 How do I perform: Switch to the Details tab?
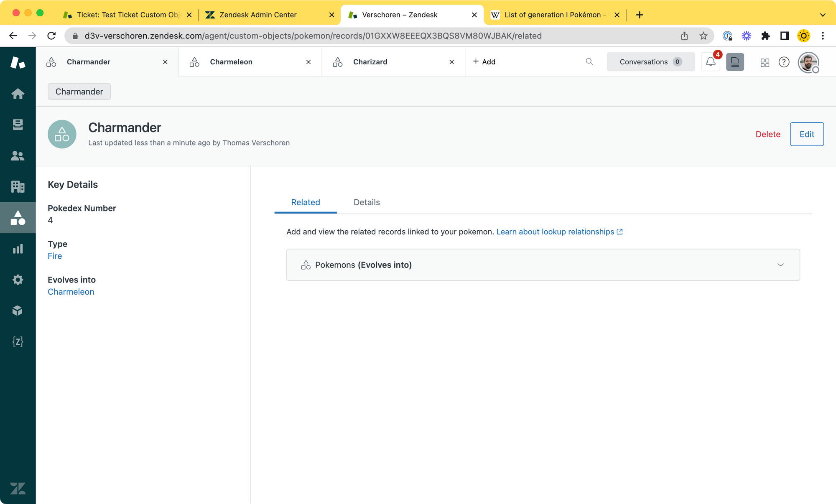[367, 202]
